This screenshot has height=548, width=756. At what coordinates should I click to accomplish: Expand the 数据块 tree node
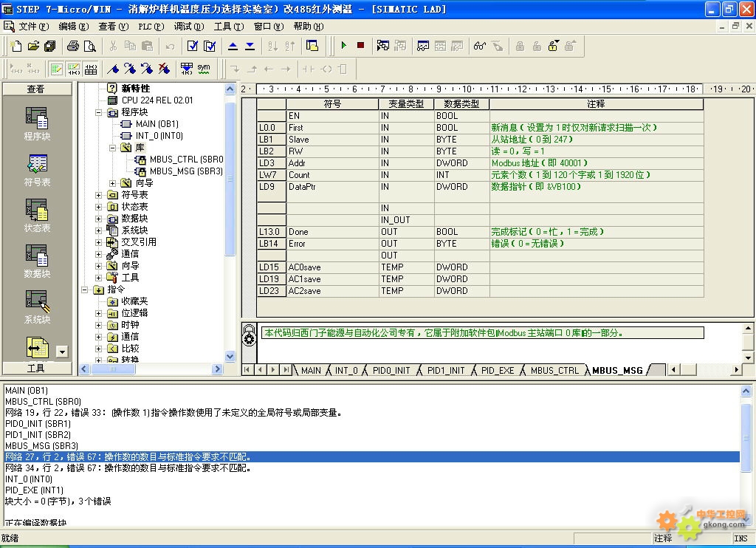click(x=98, y=219)
